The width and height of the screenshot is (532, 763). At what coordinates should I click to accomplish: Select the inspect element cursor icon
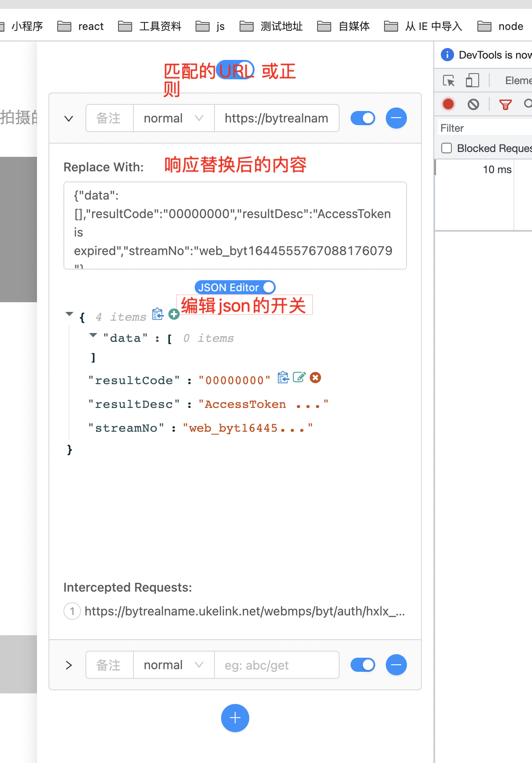[x=449, y=81]
